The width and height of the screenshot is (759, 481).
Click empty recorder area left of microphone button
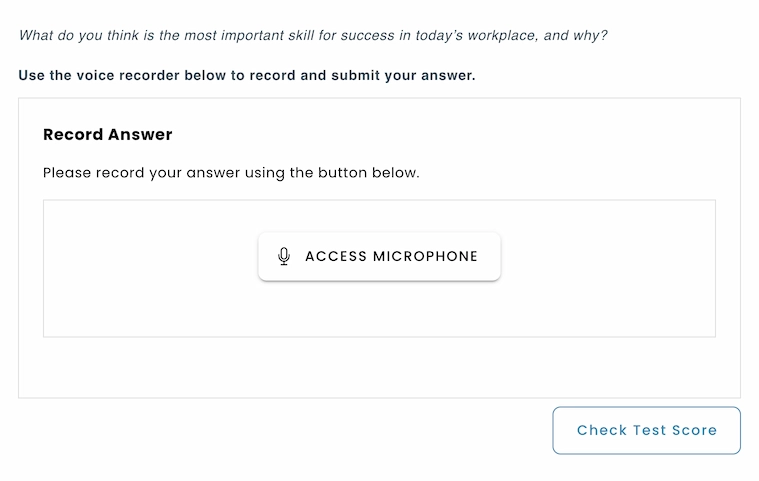coord(150,268)
